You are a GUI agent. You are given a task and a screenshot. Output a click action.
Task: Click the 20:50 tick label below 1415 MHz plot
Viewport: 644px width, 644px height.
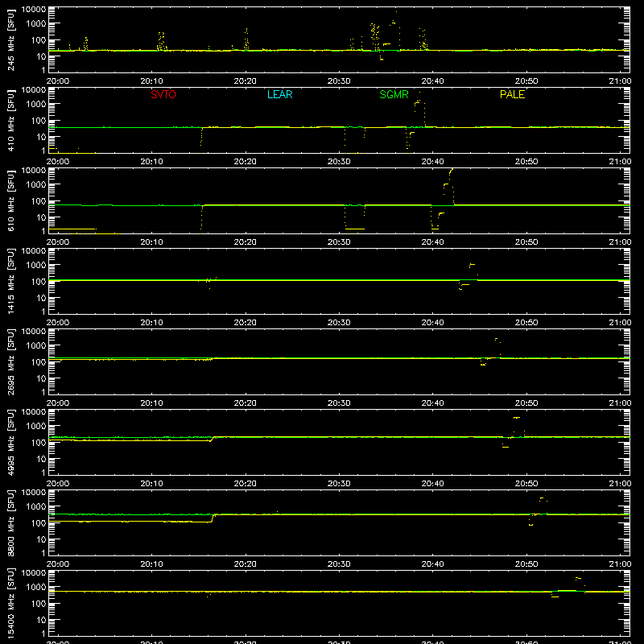[x=526, y=323]
